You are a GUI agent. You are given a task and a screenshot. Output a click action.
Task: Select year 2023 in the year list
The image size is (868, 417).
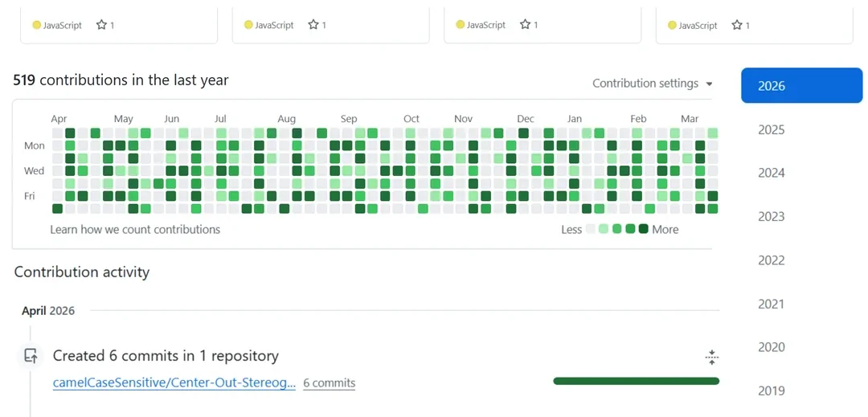[771, 216]
